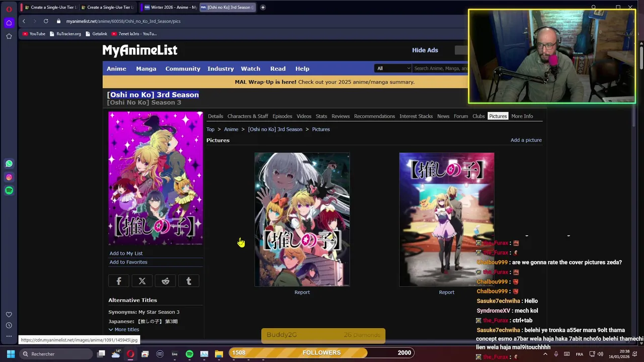Open the search category 'All' dropdown
The image size is (644, 362).
click(x=393, y=68)
